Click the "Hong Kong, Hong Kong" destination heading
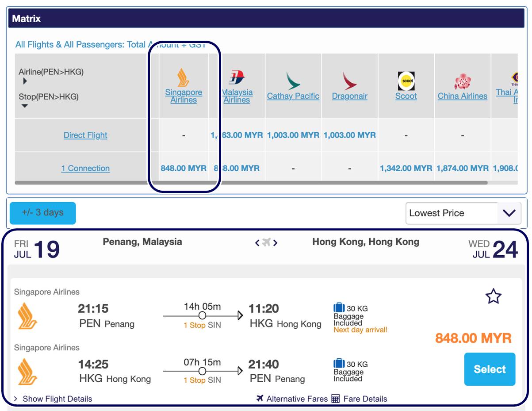 (366, 242)
